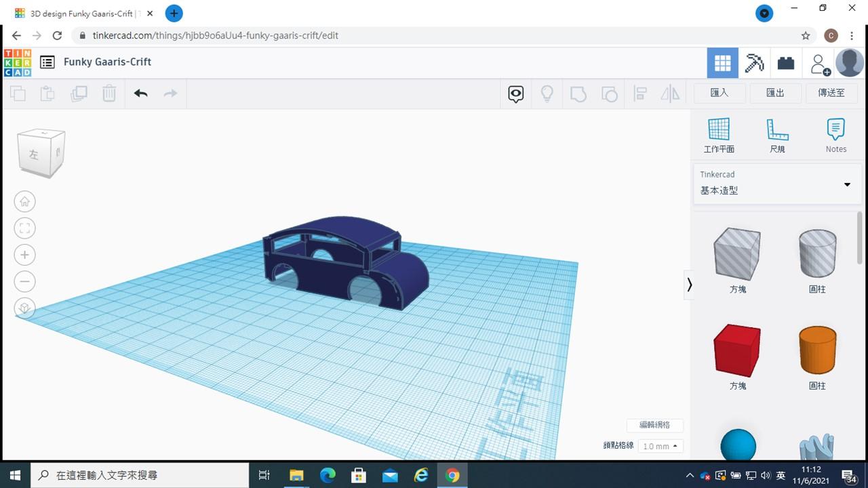868x488 pixels.
Task: Click the Home view button
Action: tap(25, 201)
